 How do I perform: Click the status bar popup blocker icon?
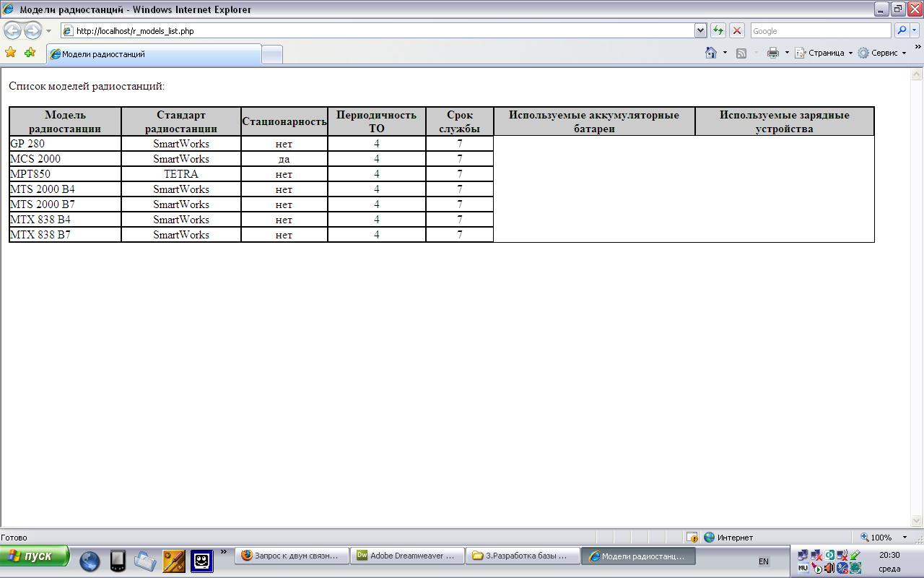click(692, 538)
